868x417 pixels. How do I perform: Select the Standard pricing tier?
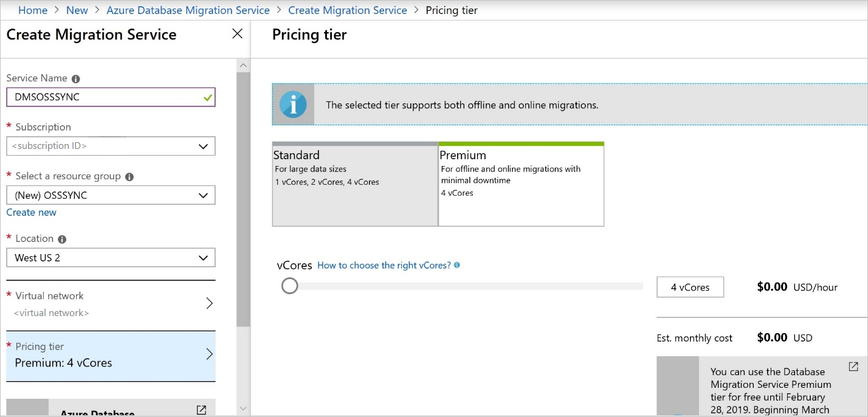point(355,184)
